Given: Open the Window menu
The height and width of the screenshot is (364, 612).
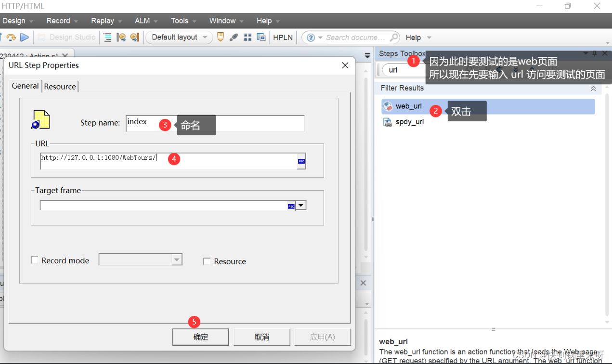Looking at the screenshot, I should 226,21.
